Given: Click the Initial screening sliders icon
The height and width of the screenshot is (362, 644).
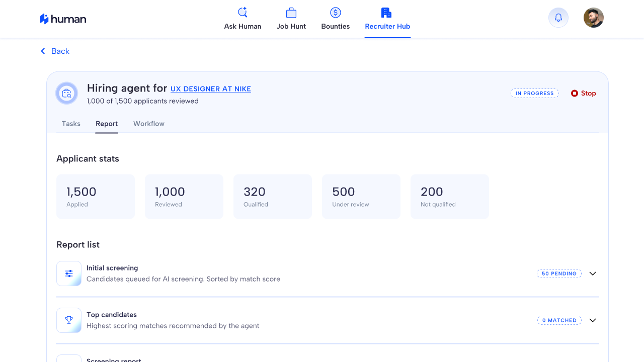Looking at the screenshot, I should coord(69,274).
